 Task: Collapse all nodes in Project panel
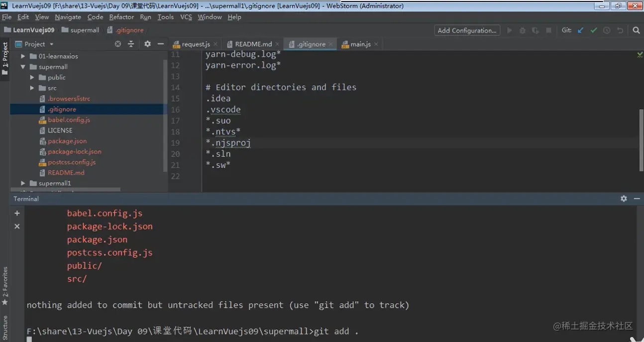[131, 44]
